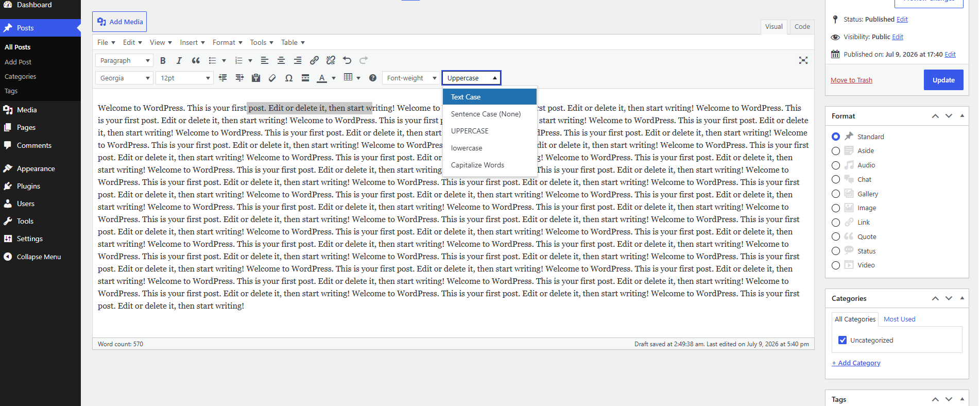Insert a numbered list
The width and height of the screenshot is (980, 406).
(x=238, y=60)
